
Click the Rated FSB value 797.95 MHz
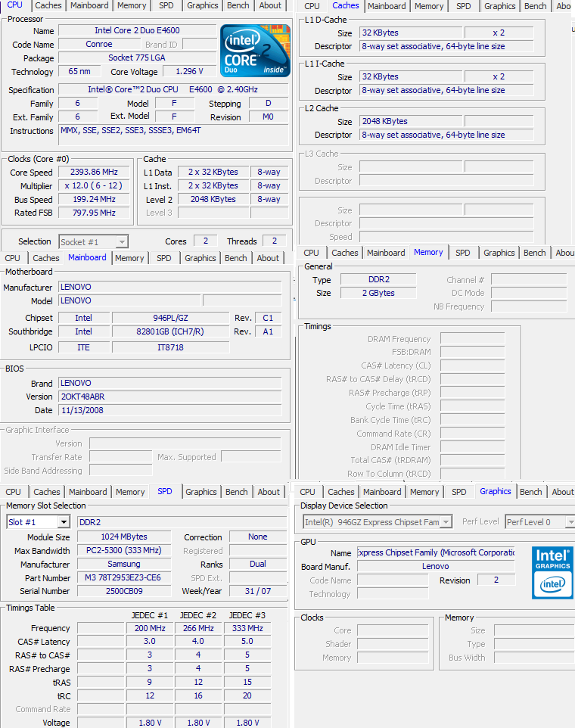click(94, 213)
